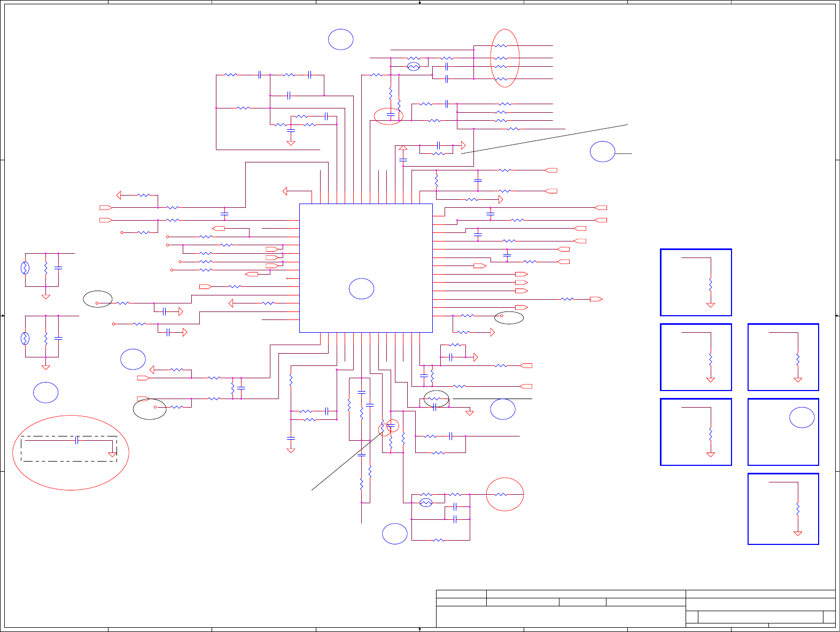The height and width of the screenshot is (632, 840).
Task: Click the long diagonal black leader line at upper right
Action: pyautogui.click(x=544, y=139)
